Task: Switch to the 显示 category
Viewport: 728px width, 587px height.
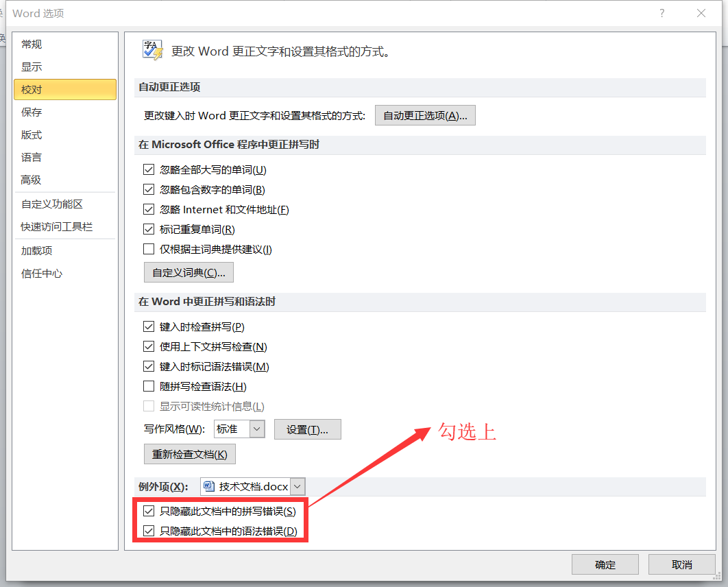Action: click(65, 67)
